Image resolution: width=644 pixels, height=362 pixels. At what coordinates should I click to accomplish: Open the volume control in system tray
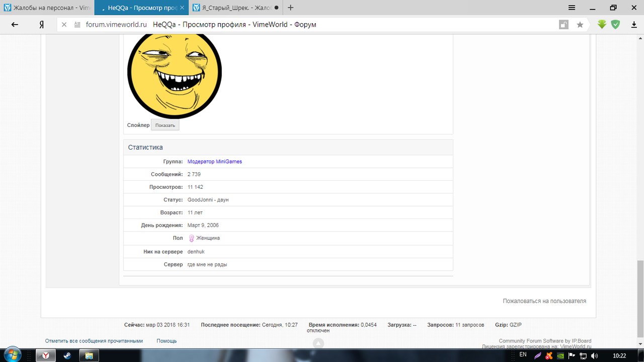[595, 355]
